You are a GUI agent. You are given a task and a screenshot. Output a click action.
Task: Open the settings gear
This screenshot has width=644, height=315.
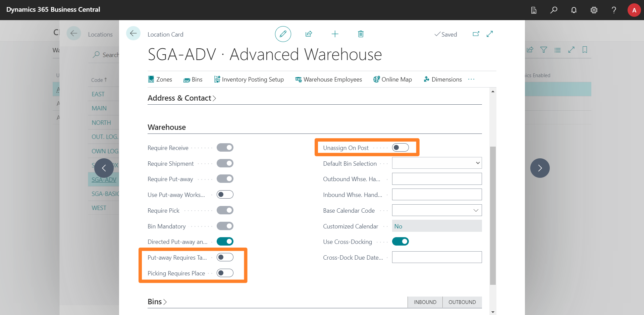coord(594,10)
